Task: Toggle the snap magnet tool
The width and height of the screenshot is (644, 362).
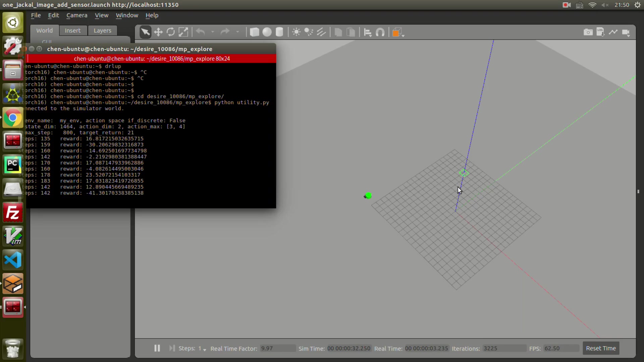Action: pyautogui.click(x=380, y=32)
